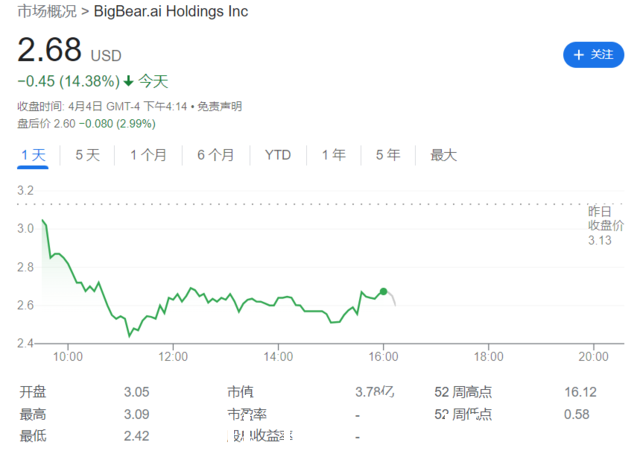This screenshot has width=640, height=454.
Task: Open the 免责声明 disclaimer link
Action: click(x=220, y=107)
